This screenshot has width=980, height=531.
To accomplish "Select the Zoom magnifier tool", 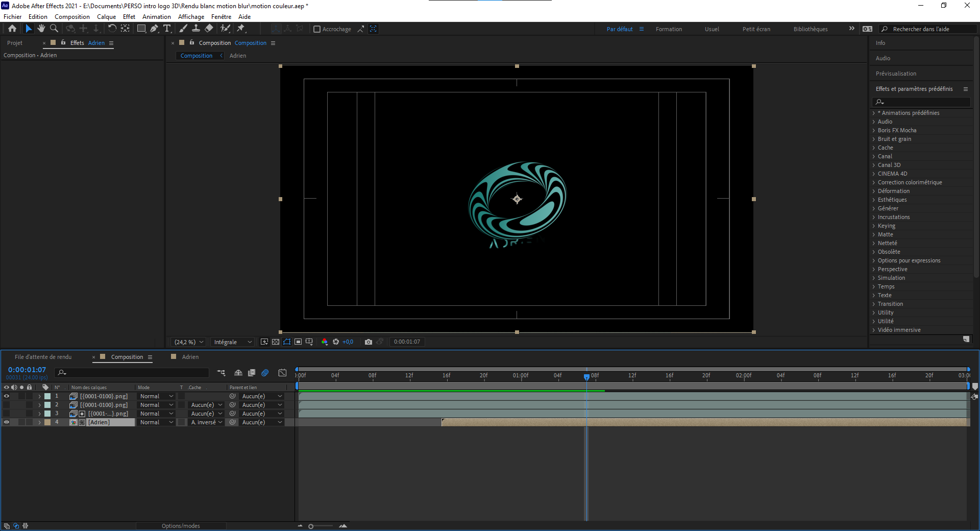I will (54, 29).
